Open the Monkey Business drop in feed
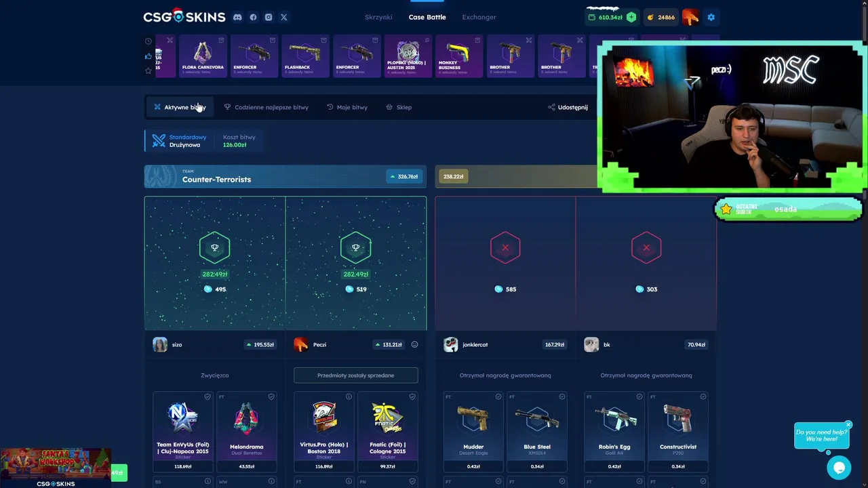Screen dimensions: 868x488 pos(459,56)
